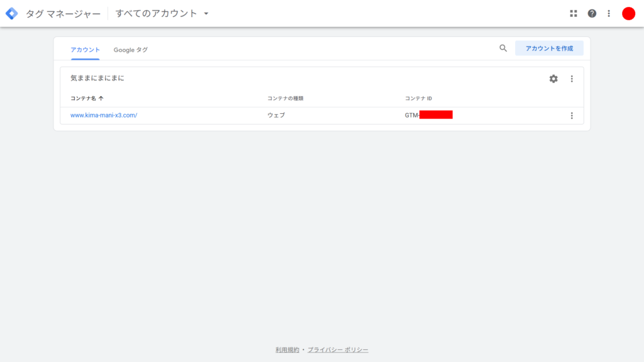Toggle to the Google タグ view
The width and height of the screenshot is (644, 362).
pos(130,48)
